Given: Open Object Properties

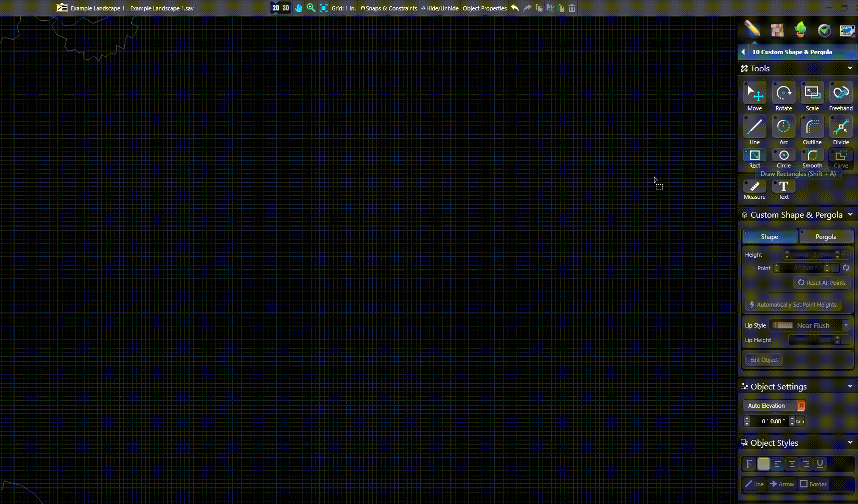Looking at the screenshot, I should coord(485,8).
